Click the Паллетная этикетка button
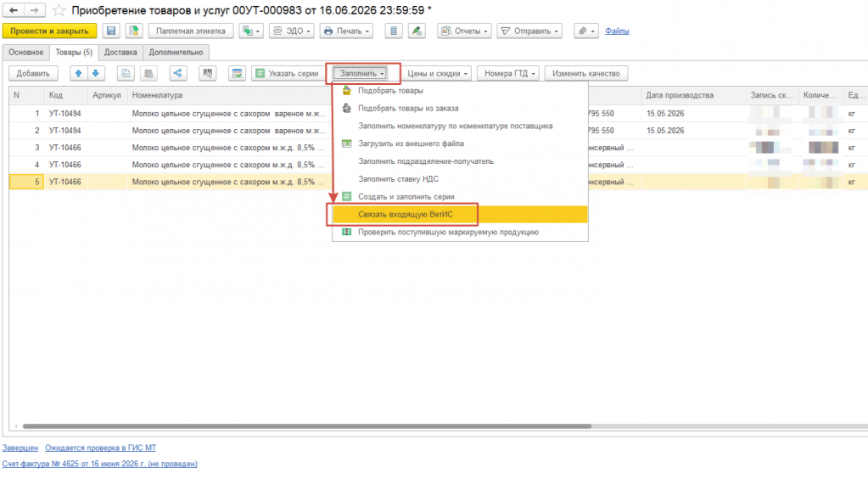This screenshot has width=868, height=490. (x=190, y=31)
